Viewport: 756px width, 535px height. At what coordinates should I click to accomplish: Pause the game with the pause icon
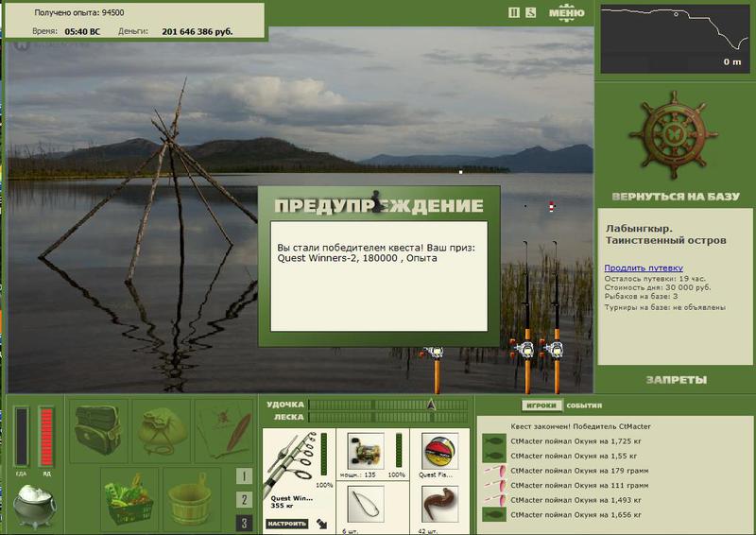pos(513,12)
